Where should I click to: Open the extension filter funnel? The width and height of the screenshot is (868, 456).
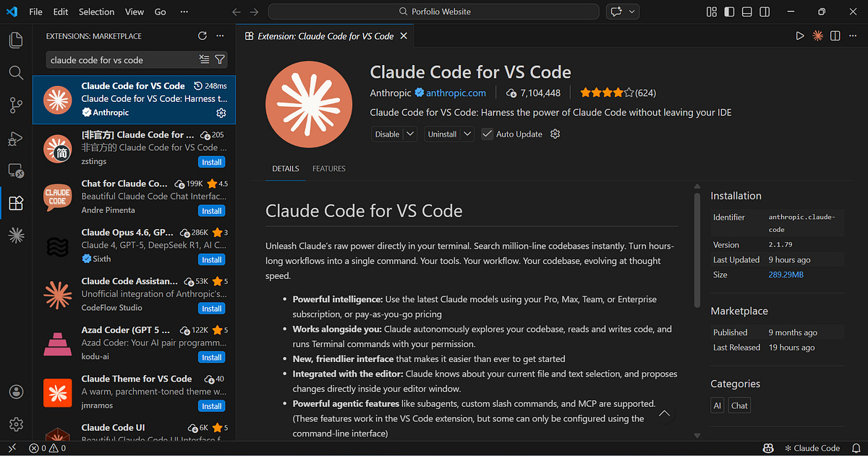(220, 60)
